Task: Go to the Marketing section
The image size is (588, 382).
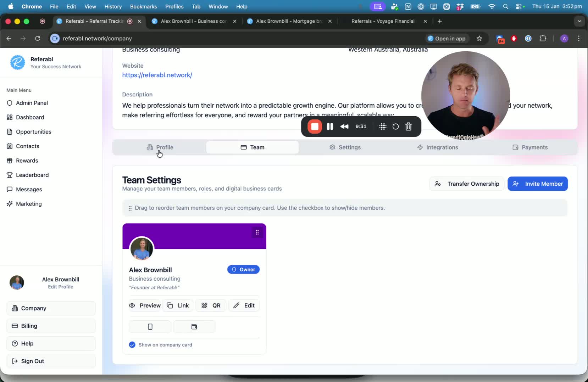Action: 24,204
